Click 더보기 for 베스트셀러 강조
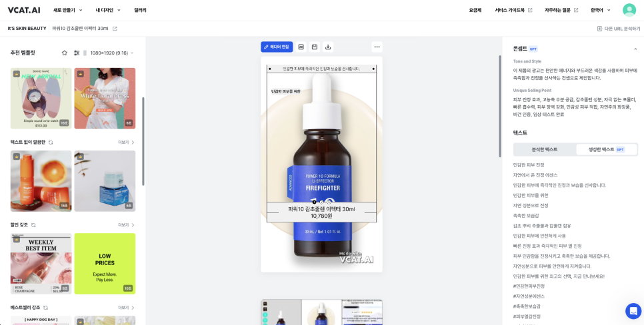Viewport: 644px width, 325px height. click(x=127, y=308)
